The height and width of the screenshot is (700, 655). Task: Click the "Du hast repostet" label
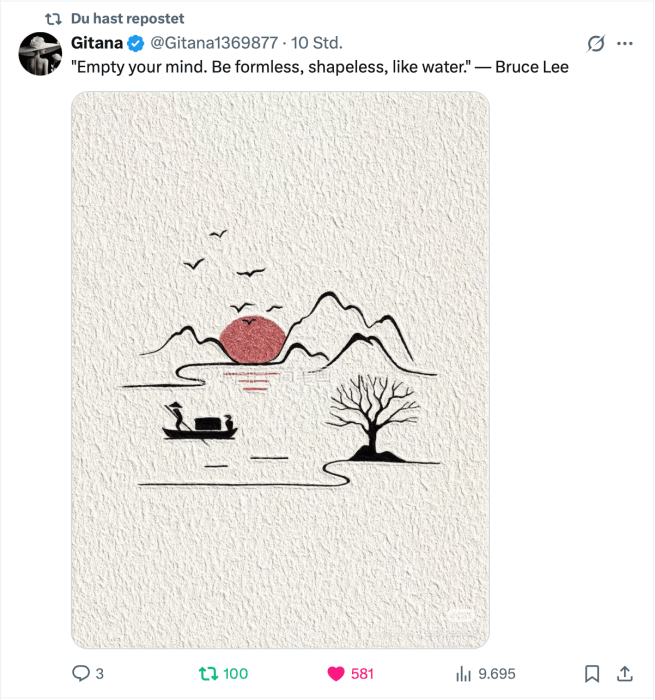(x=127, y=18)
